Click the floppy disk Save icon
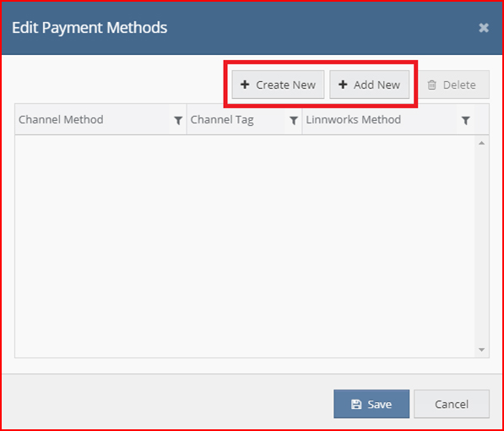The image size is (504, 431). pos(356,404)
